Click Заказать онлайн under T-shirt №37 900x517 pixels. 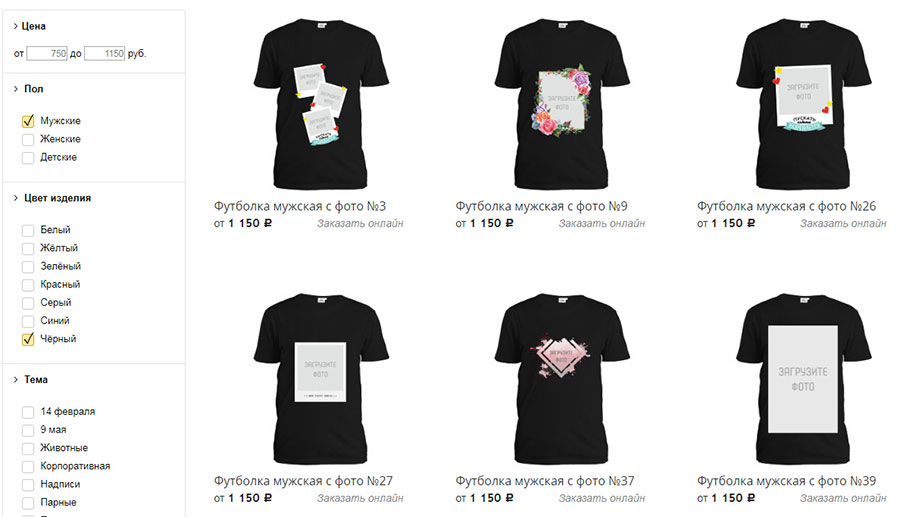click(x=602, y=498)
